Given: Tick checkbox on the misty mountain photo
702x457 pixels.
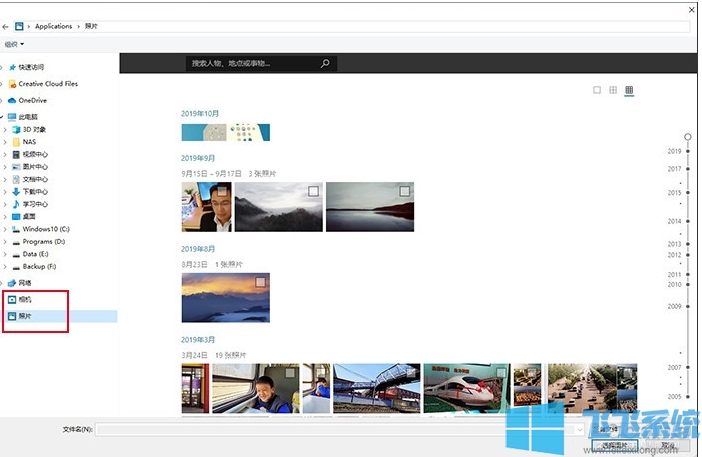Looking at the screenshot, I should (x=313, y=191).
